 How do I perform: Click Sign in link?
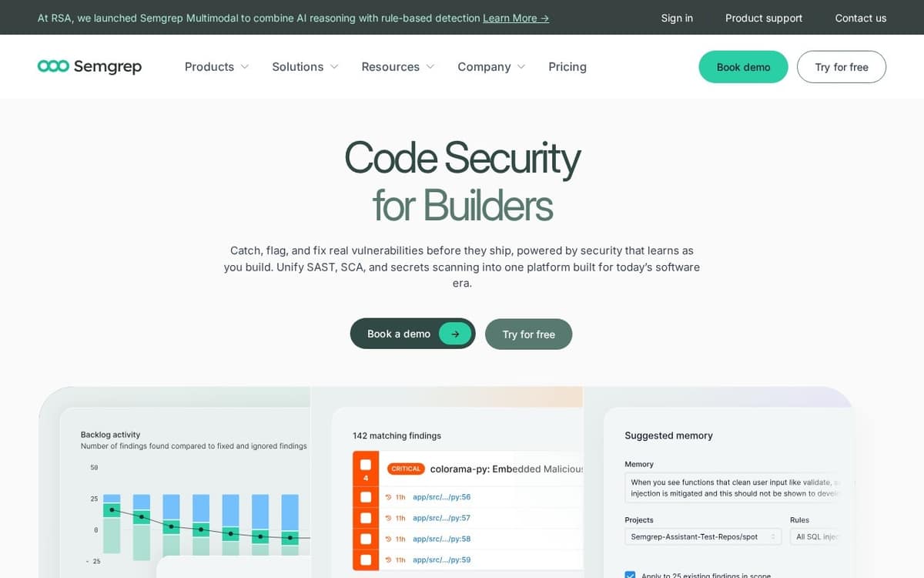[677, 18]
